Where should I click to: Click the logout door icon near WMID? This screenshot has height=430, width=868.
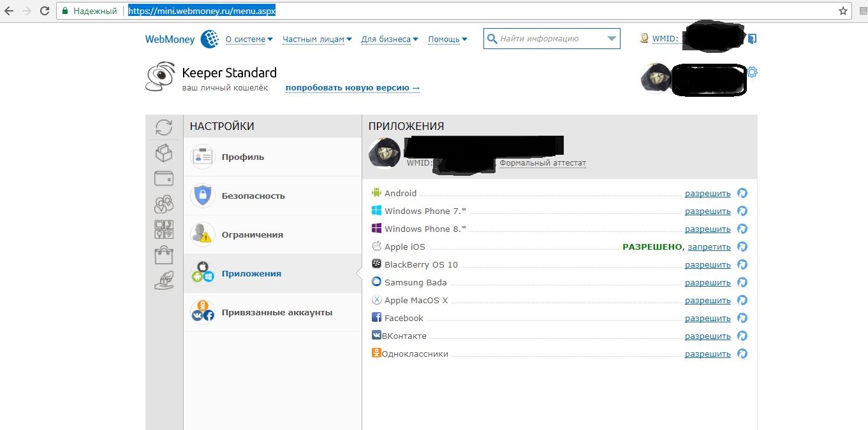click(752, 39)
